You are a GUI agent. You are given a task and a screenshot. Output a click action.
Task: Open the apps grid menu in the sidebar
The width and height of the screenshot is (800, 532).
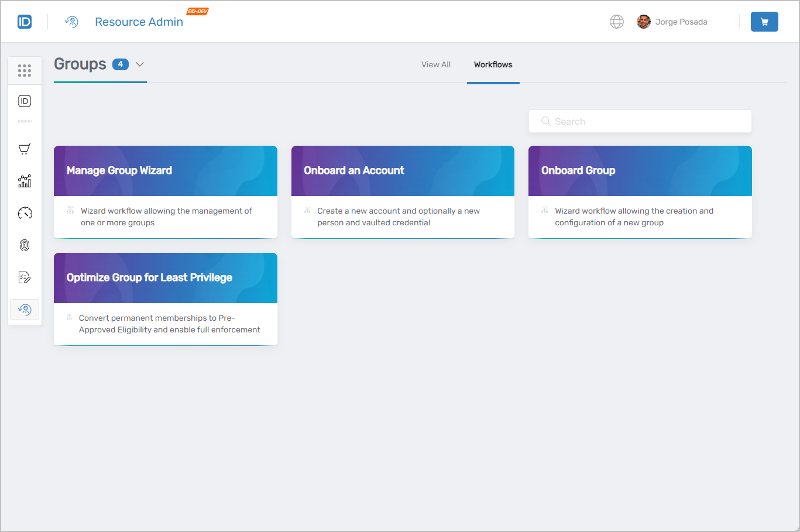[x=25, y=70]
